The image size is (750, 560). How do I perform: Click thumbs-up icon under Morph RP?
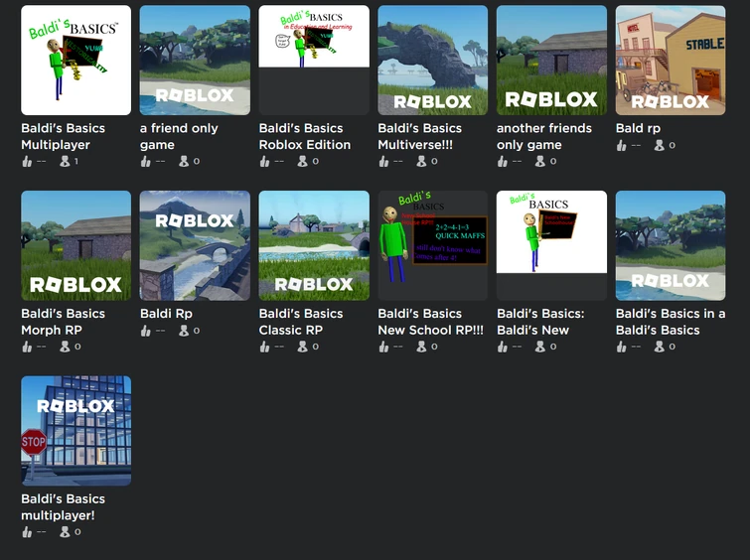coord(27,347)
